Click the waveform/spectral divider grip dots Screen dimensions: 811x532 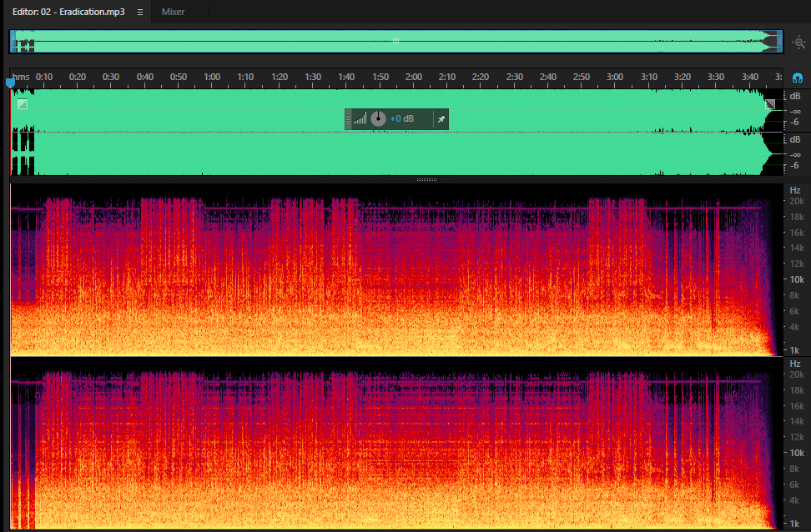pyautogui.click(x=426, y=179)
